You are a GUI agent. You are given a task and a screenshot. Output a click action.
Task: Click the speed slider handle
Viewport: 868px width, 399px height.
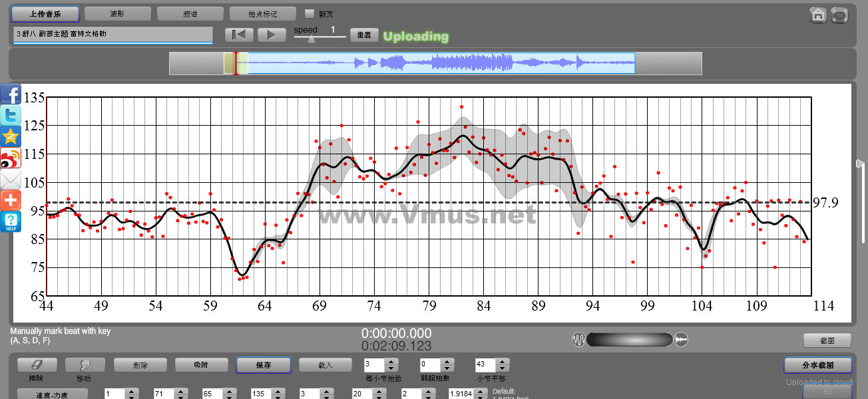point(311,39)
